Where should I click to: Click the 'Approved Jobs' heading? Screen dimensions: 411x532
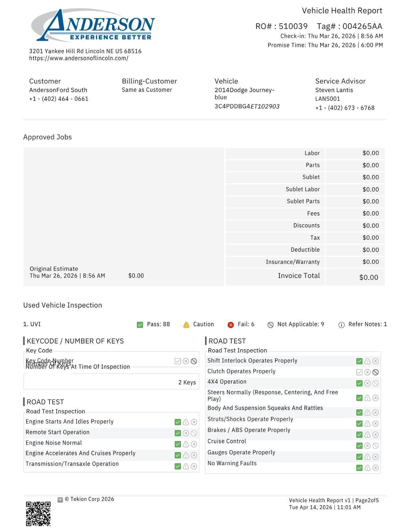click(48, 137)
